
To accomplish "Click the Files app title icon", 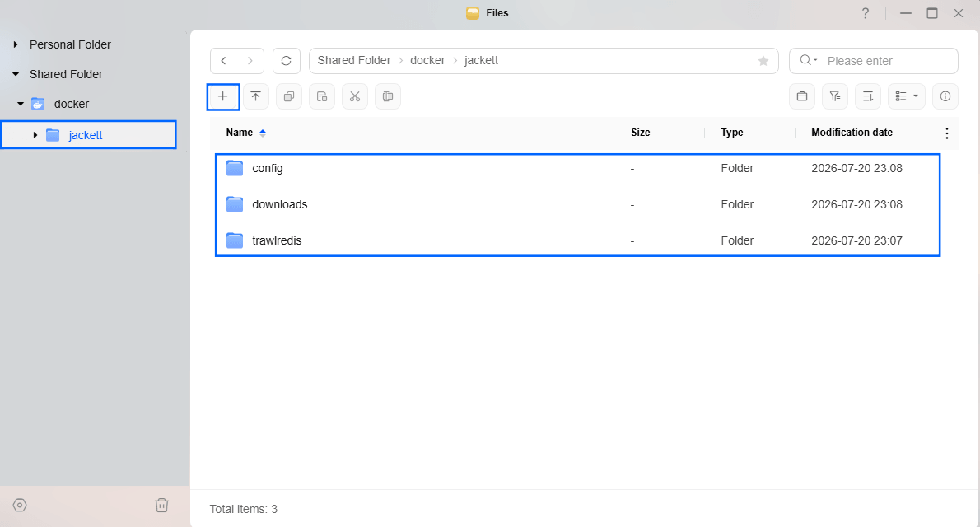I will [474, 13].
